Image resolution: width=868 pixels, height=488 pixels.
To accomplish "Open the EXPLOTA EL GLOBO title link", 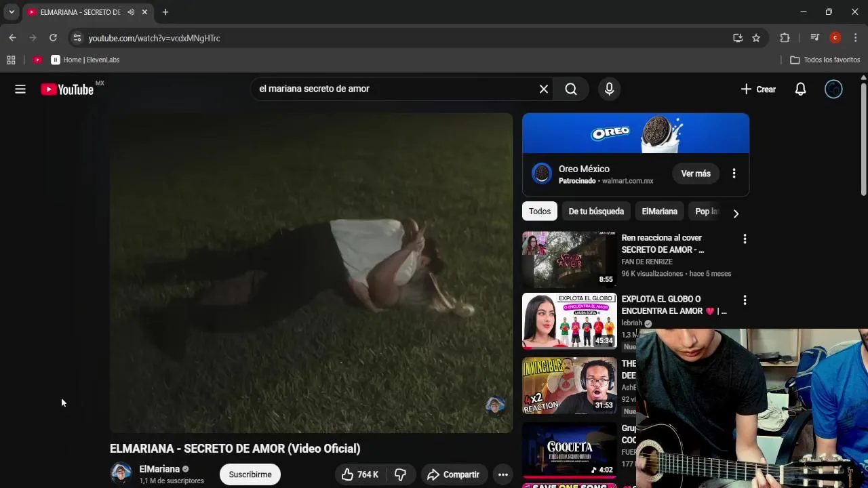I will (x=673, y=304).
